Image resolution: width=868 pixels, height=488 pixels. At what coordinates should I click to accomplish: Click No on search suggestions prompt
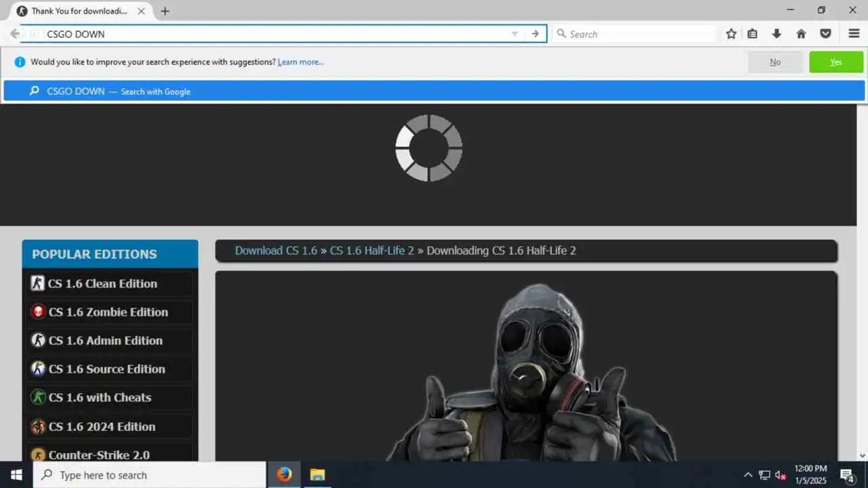775,62
